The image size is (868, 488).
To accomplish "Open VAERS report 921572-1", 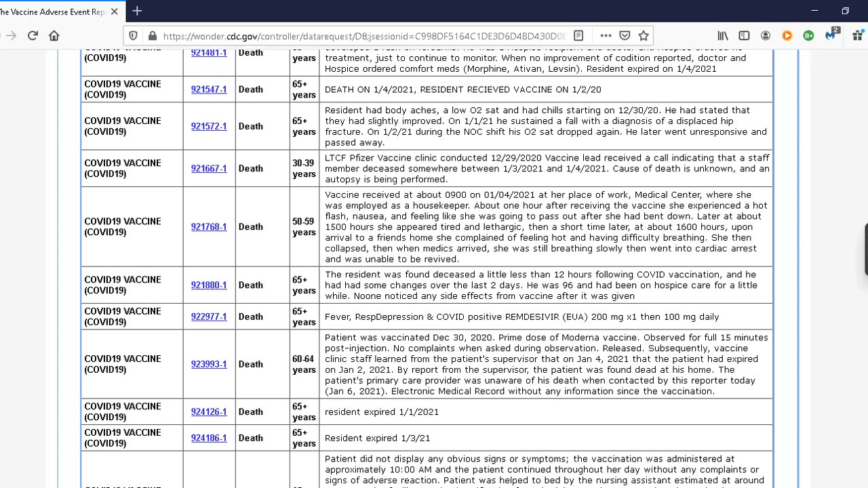I will (209, 126).
